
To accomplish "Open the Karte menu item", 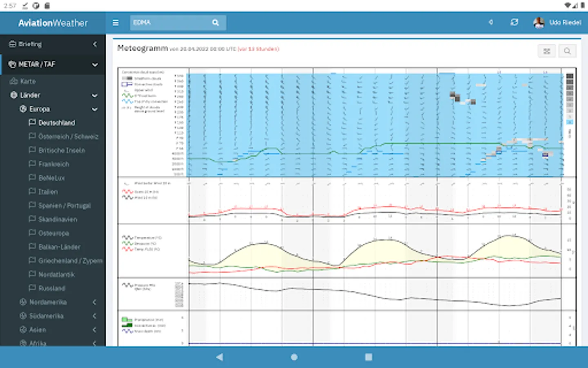I will pyautogui.click(x=28, y=81).
